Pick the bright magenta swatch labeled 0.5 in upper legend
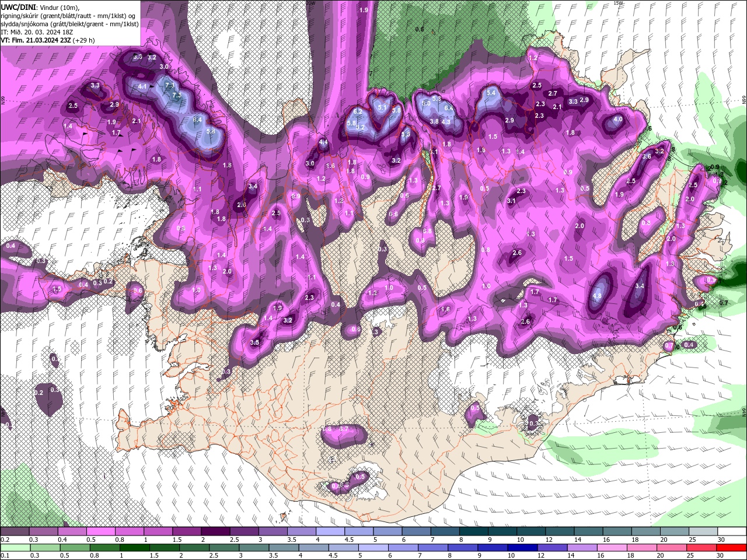 click(101, 531)
